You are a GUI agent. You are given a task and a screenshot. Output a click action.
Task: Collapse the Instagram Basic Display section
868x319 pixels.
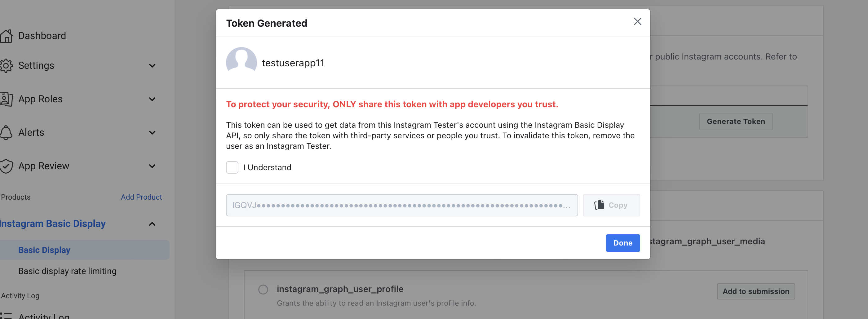152,224
